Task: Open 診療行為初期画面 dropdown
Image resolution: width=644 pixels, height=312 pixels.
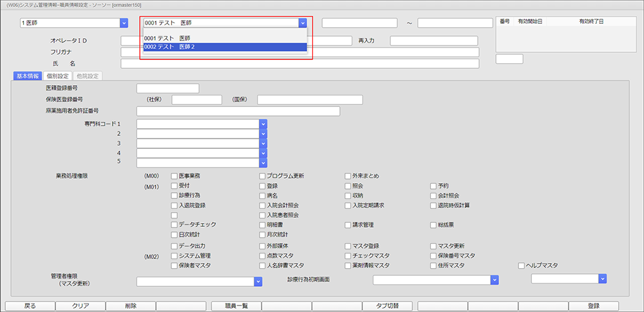Action: (x=495, y=280)
